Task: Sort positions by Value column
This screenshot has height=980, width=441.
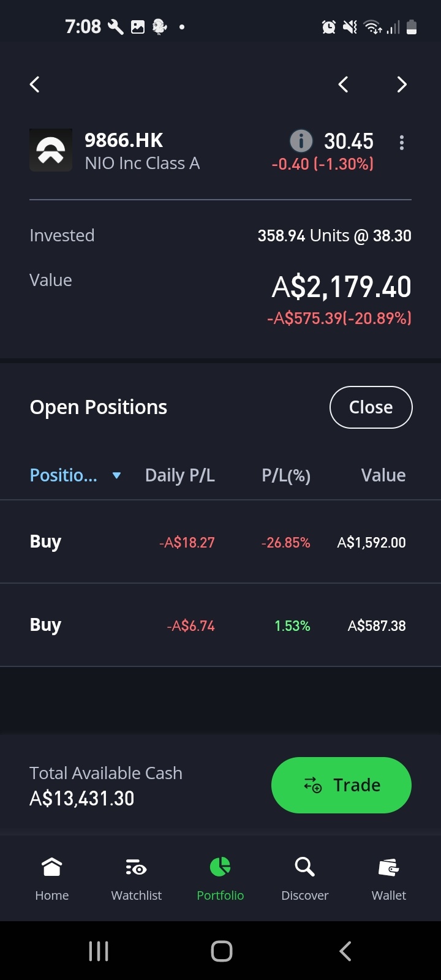Action: (x=383, y=475)
